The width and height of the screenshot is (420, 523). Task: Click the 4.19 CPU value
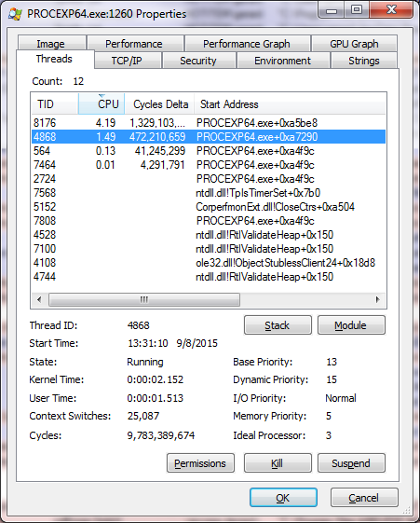(105, 123)
